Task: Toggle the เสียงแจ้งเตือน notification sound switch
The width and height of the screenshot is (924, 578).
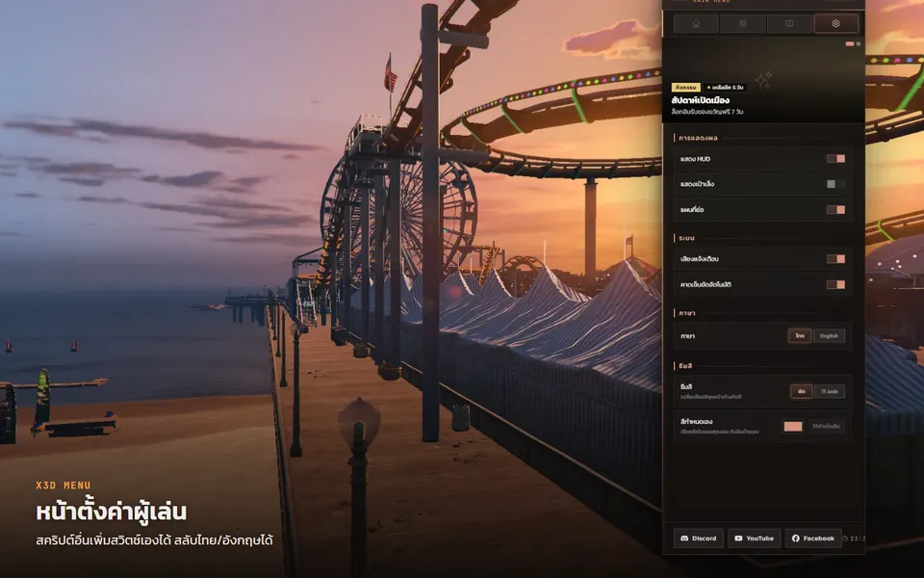Action: (835, 259)
